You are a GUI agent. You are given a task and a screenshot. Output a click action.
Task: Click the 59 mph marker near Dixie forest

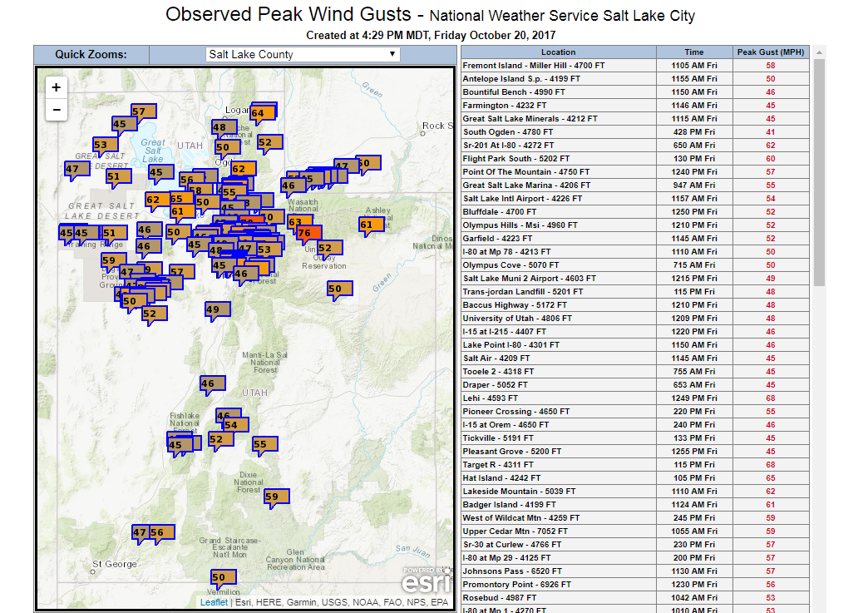point(275,497)
